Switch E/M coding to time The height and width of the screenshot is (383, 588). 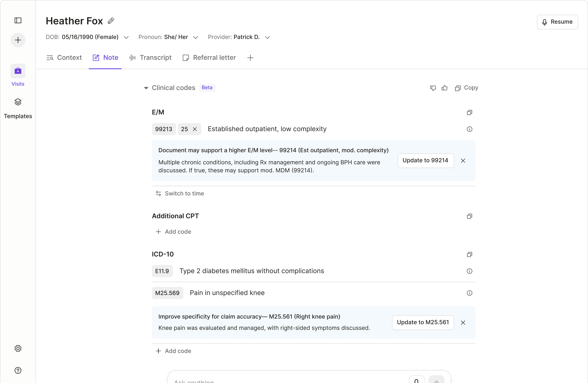[180, 193]
